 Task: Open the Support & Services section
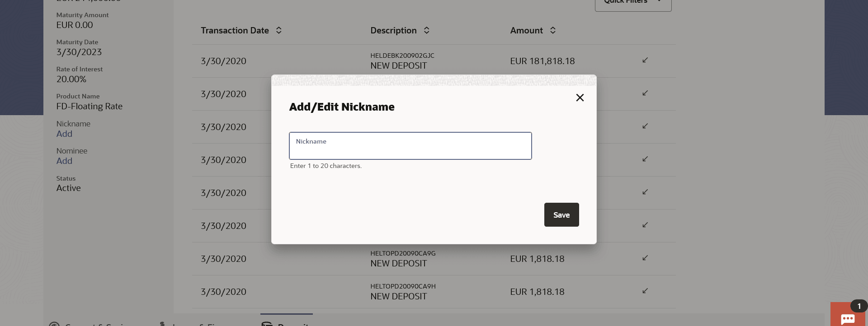(90, 324)
